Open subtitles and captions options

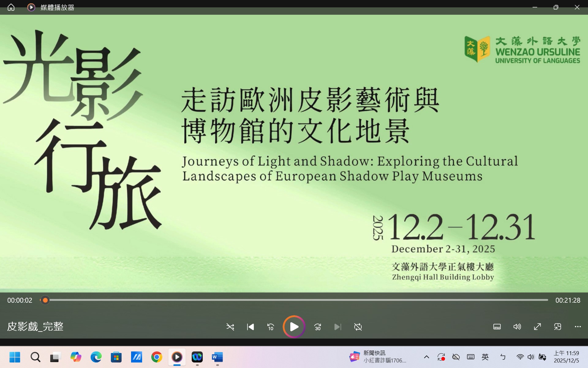tap(497, 327)
